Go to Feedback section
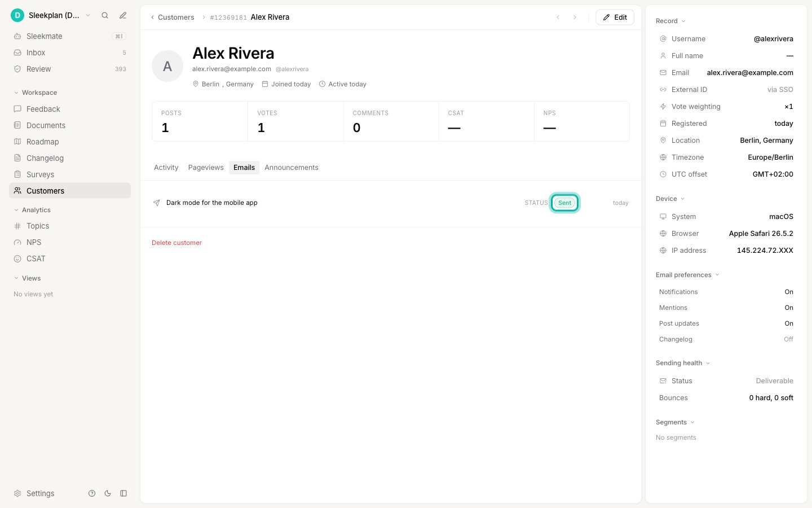Image resolution: width=812 pixels, height=508 pixels. [70, 109]
